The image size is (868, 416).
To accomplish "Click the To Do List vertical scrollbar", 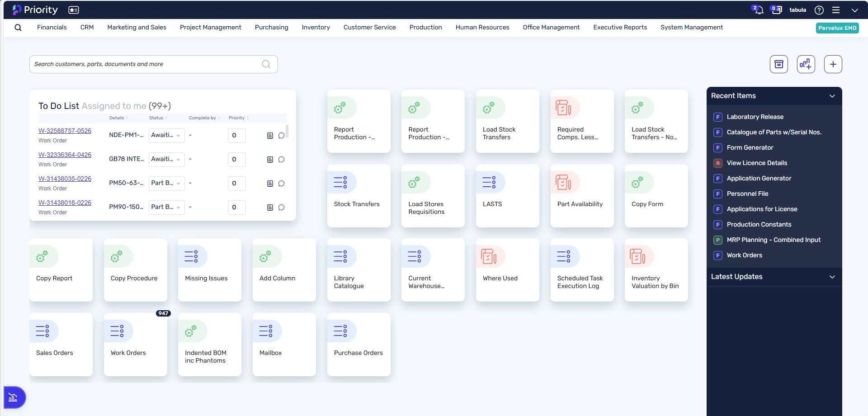I will [x=288, y=131].
